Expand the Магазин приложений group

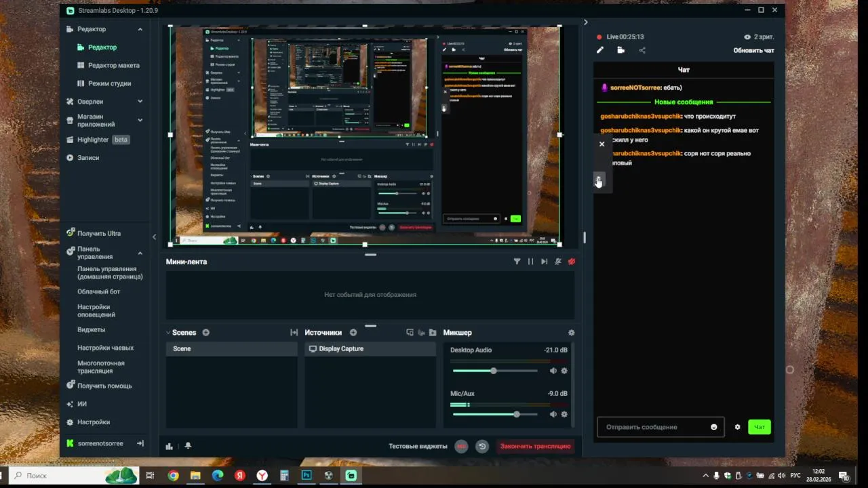[140, 120]
